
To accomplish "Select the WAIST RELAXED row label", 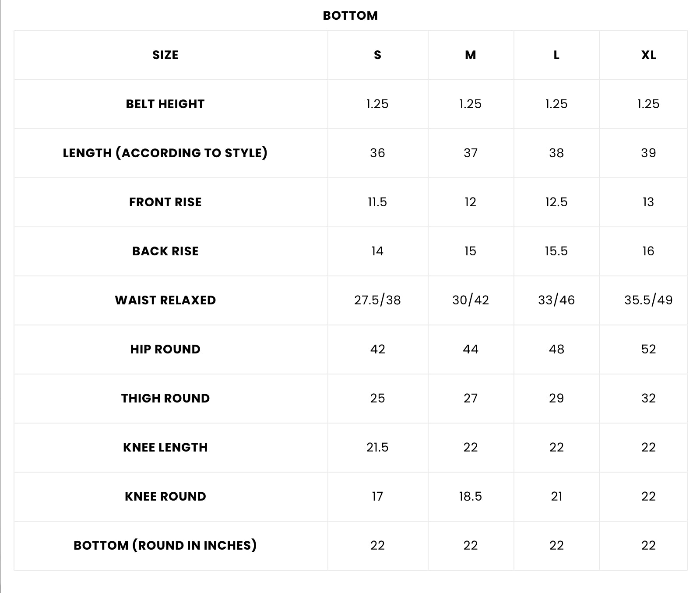I will pyautogui.click(x=165, y=300).
